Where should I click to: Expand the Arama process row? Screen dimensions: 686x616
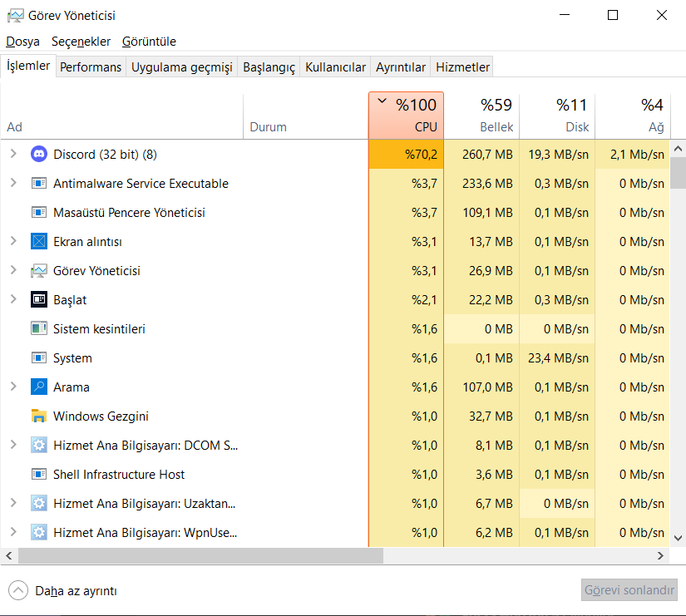point(13,387)
